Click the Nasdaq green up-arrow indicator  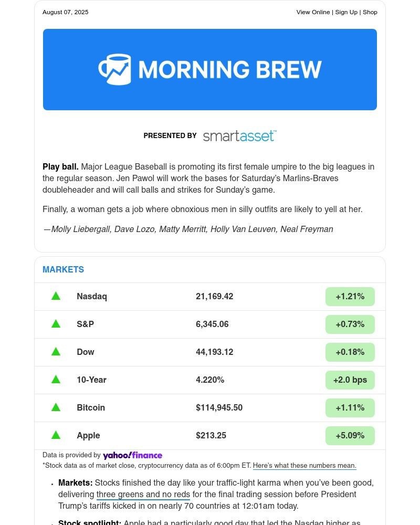(56, 296)
